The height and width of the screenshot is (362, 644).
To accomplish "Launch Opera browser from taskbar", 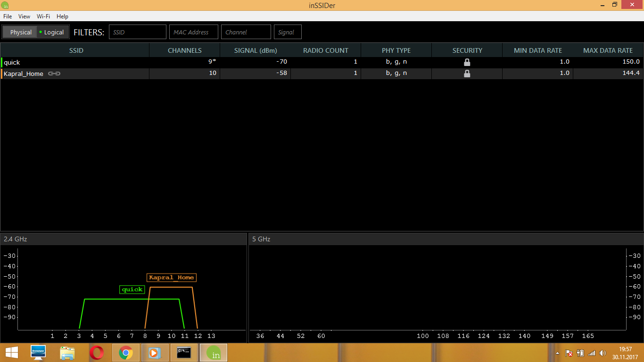I will tap(97, 353).
